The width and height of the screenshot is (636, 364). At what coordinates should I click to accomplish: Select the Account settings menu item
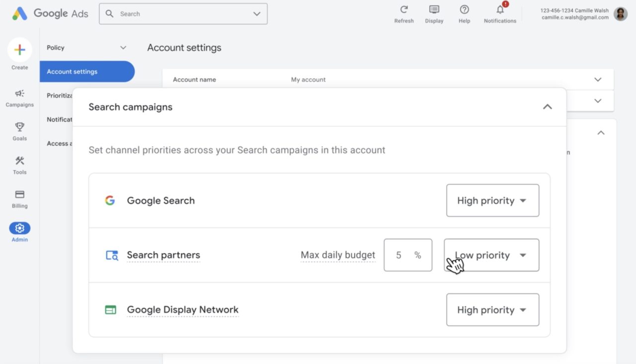(x=87, y=72)
